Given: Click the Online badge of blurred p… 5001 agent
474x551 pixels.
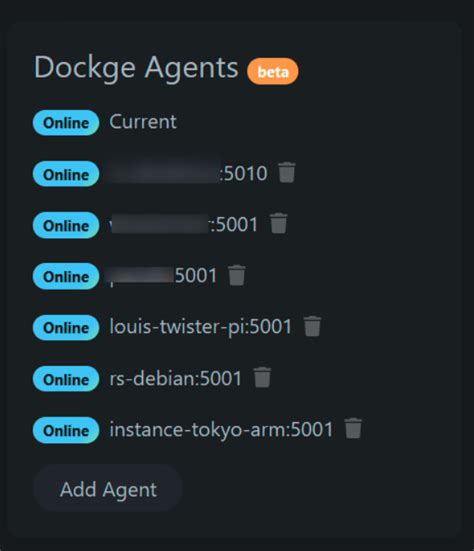Looking at the screenshot, I should coord(66,276).
